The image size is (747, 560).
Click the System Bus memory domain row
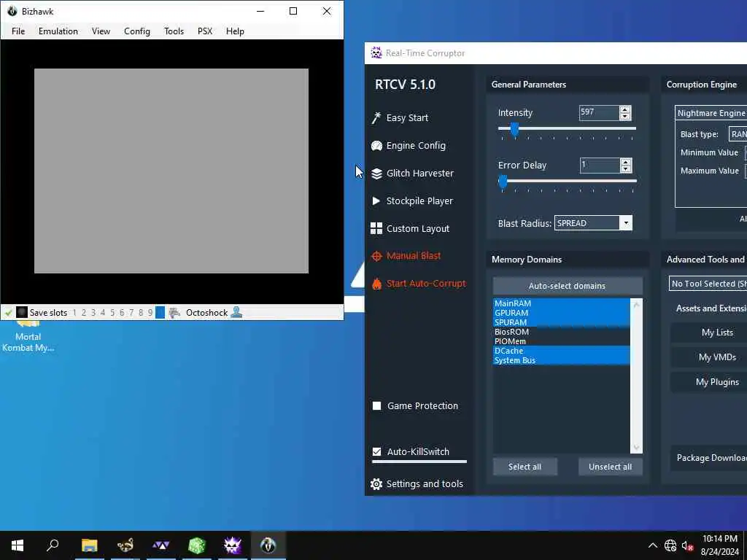point(561,360)
